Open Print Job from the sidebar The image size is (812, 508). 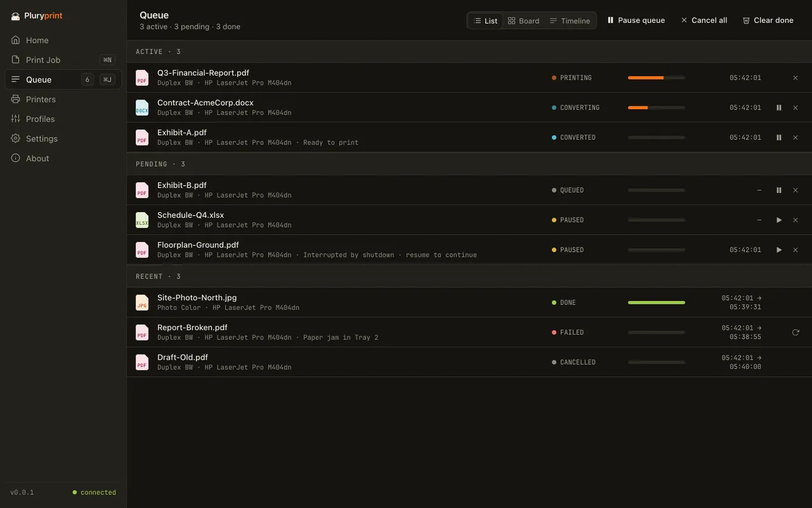(63, 60)
